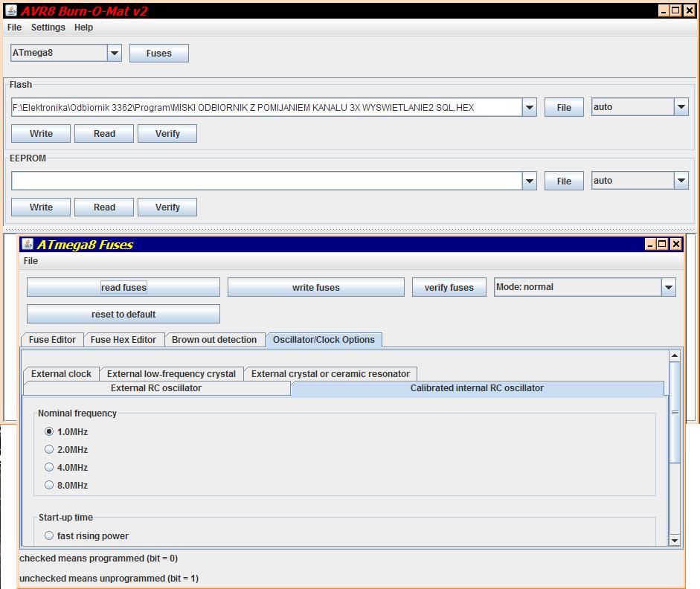Select Calibrated internal RC oscillator tab
Screen dimensions: 700x589
[x=477, y=388]
